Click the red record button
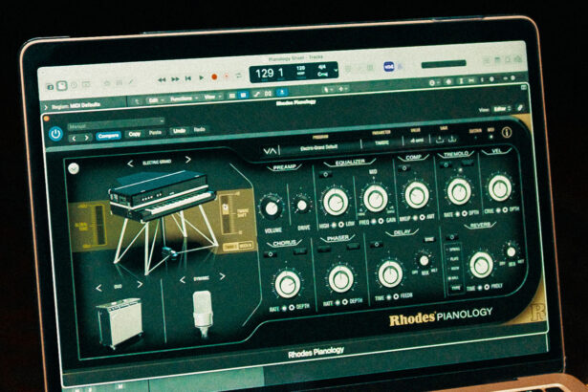 coord(214,76)
